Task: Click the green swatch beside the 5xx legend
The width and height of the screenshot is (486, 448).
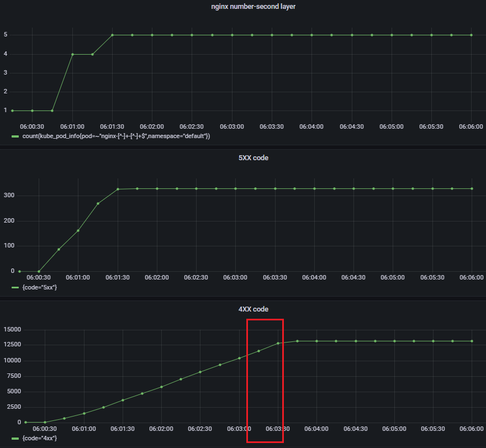Action: pos(15,287)
